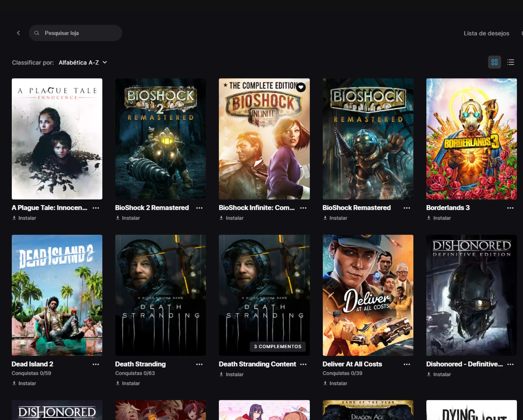
Task: Open options menu for Dishonored Definitive
Action: [510, 364]
